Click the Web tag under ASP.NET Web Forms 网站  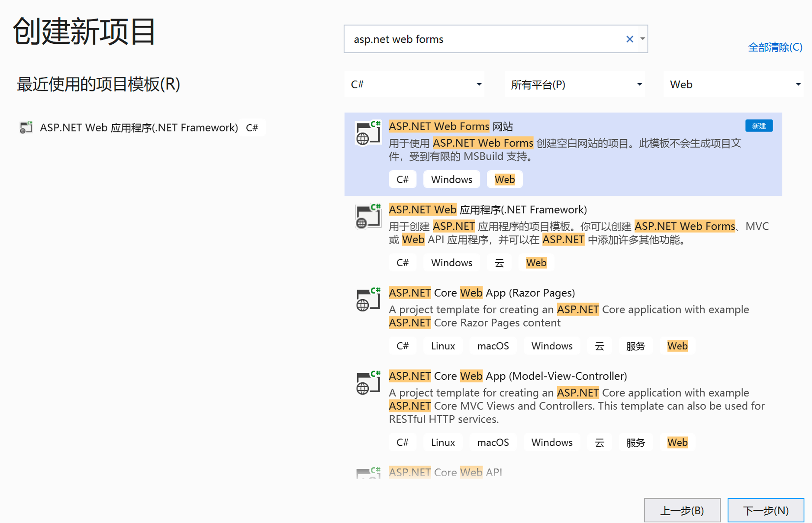click(505, 179)
